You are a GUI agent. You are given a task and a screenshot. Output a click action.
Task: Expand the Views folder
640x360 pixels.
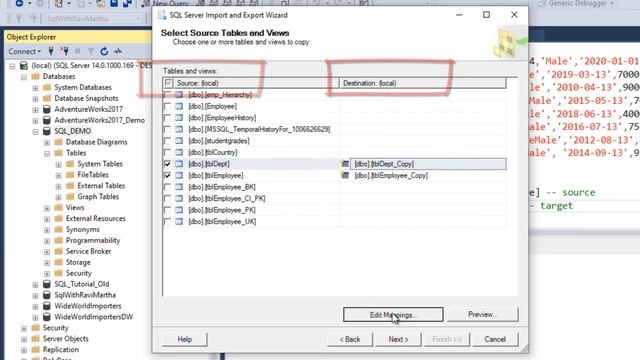pyautogui.click(x=47, y=208)
